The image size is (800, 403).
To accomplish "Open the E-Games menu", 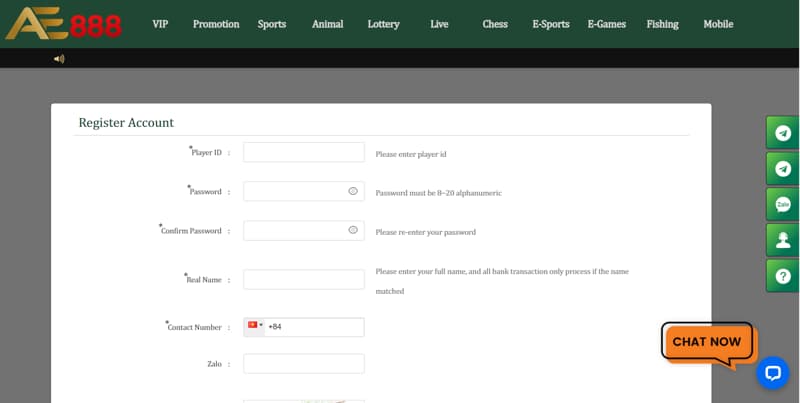I will point(606,24).
